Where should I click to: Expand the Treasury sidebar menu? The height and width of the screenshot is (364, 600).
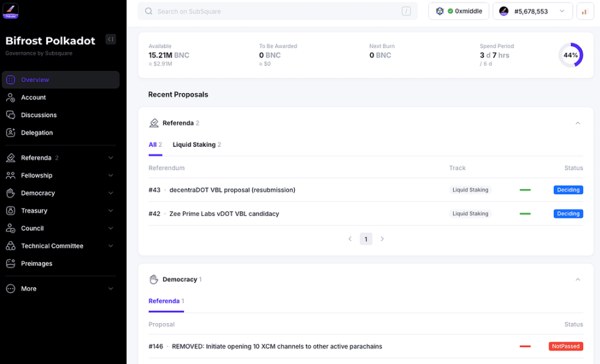coord(61,211)
